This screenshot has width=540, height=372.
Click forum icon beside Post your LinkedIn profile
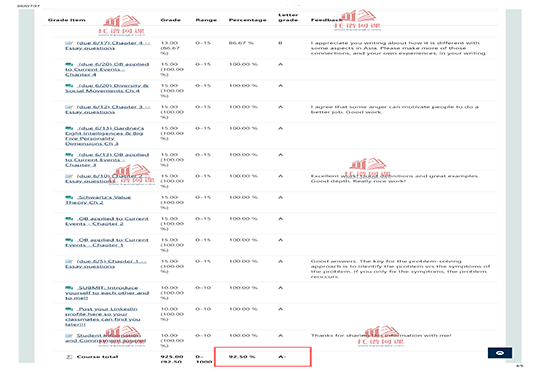point(69,309)
